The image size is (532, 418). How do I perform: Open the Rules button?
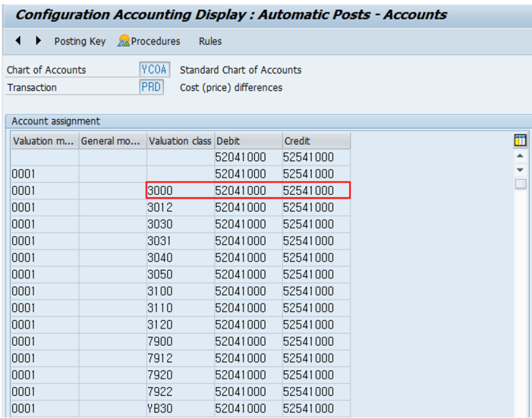(x=210, y=42)
